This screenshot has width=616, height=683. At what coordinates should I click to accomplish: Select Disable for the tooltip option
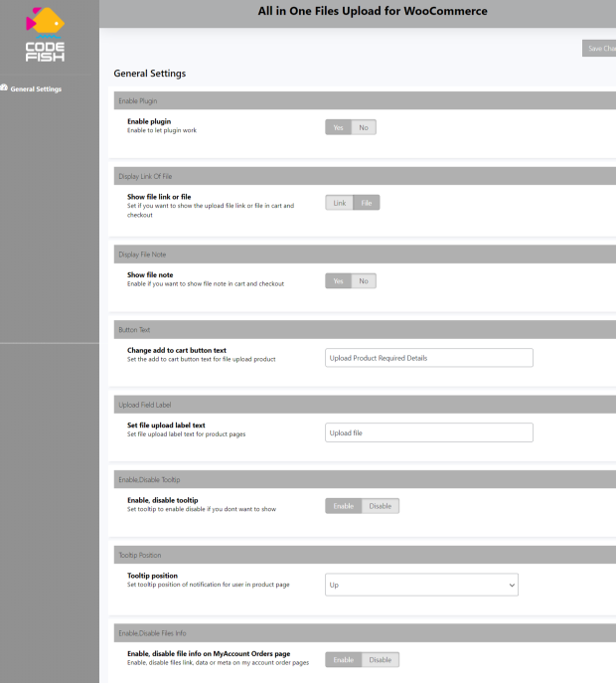[x=381, y=506]
